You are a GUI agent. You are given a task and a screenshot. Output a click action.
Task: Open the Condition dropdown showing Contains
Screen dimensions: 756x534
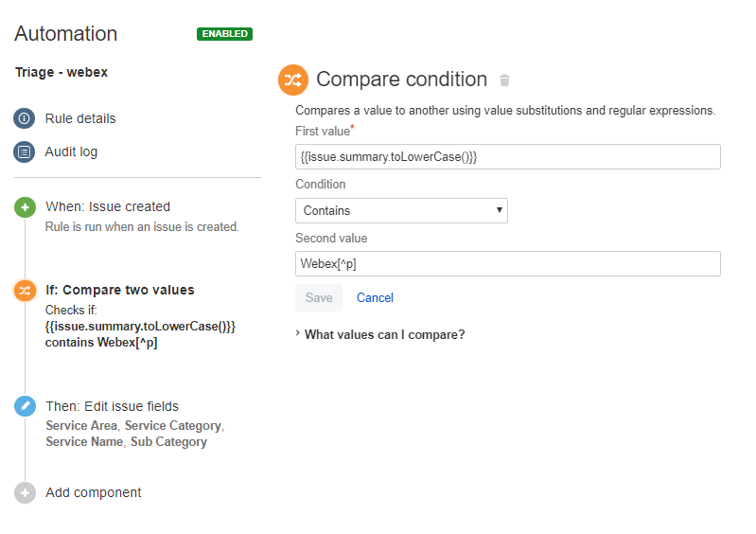point(401,210)
